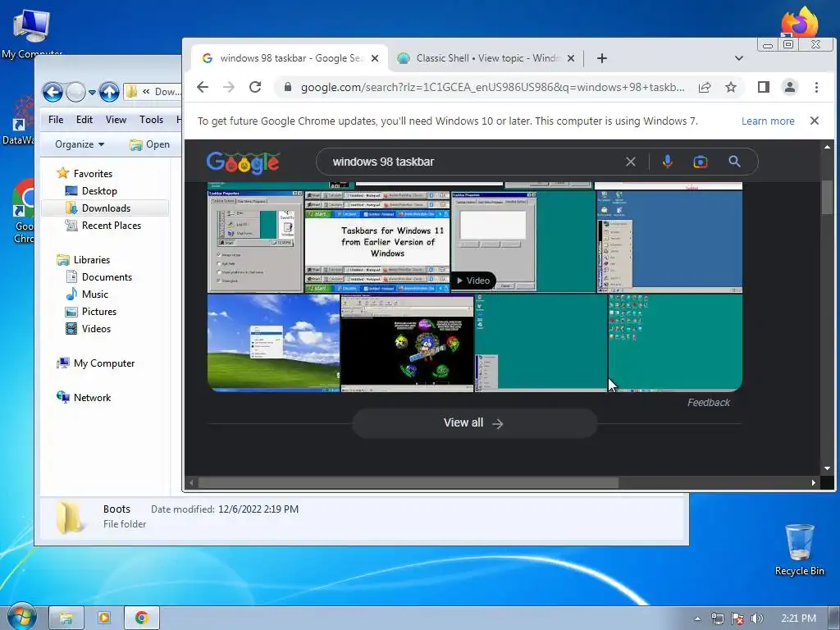Click the Google logo
The height and width of the screenshot is (630, 840).
pyautogui.click(x=243, y=162)
